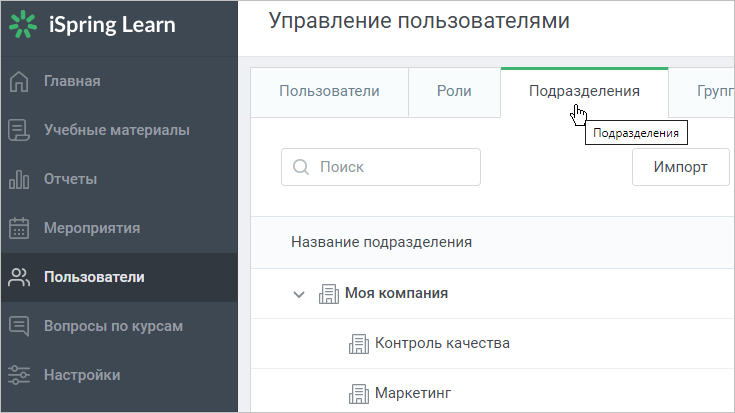Viewport: 735px width, 413px height.
Task: Click into the Поиск search field
Action: click(381, 167)
